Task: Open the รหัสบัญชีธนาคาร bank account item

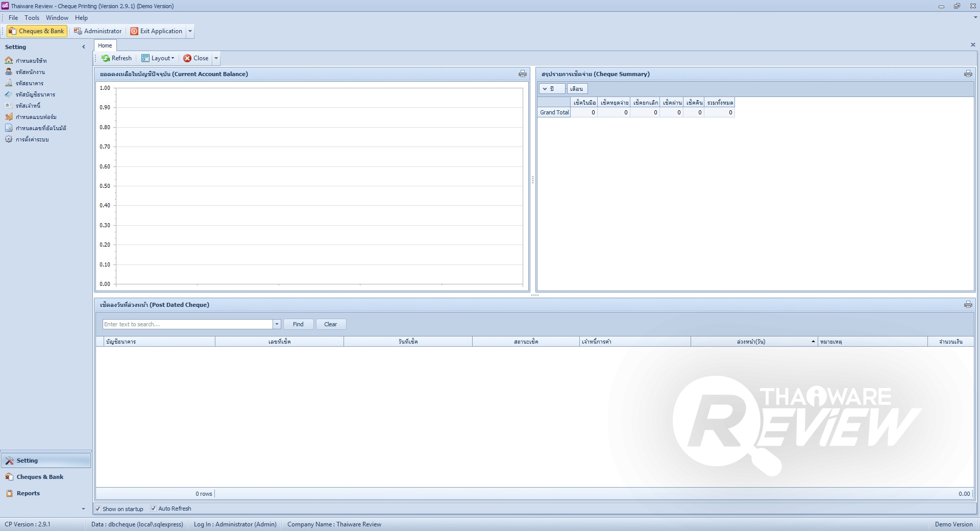Action: coord(30,94)
